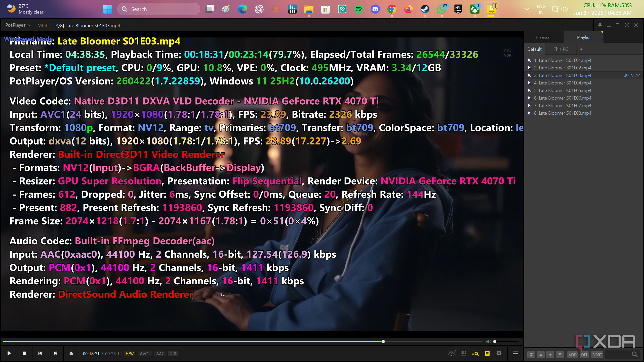
Task: Pin PotPlayer window on top
Action: coord(600,25)
